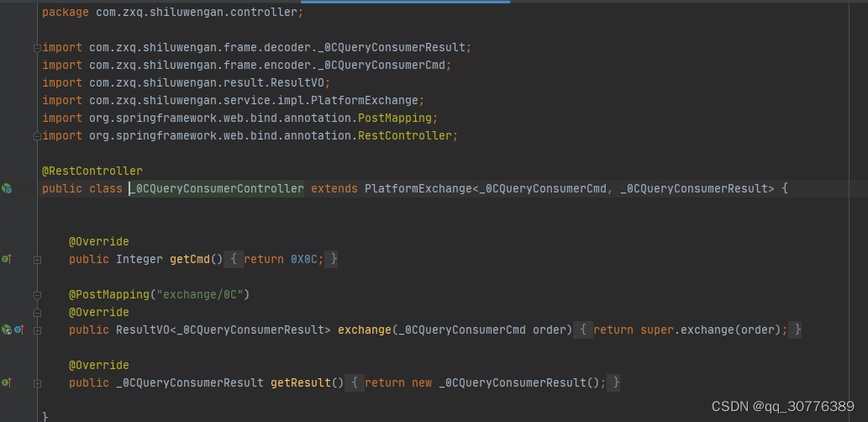Click the class name _0CQueryConsumerController
This screenshot has height=422, width=868.
tap(217, 189)
